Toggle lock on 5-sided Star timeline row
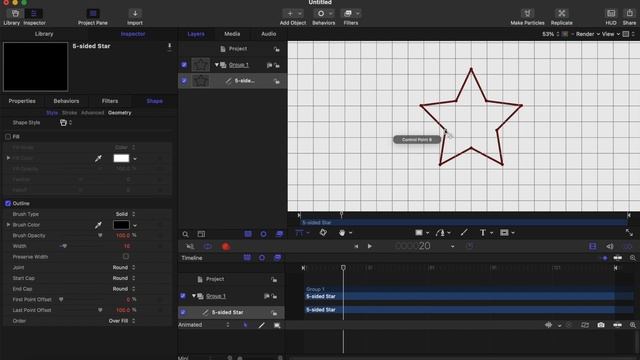This screenshot has width=640, height=360. [274, 313]
